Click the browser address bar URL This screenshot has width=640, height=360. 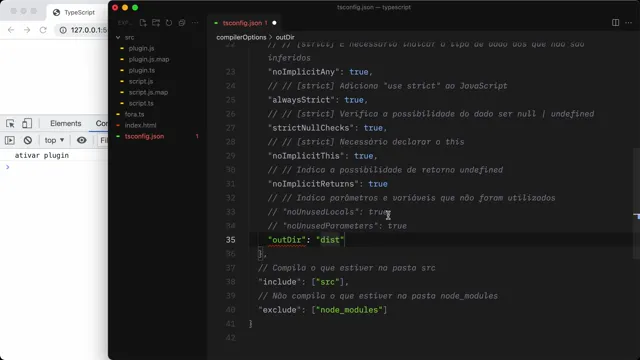pos(89,30)
